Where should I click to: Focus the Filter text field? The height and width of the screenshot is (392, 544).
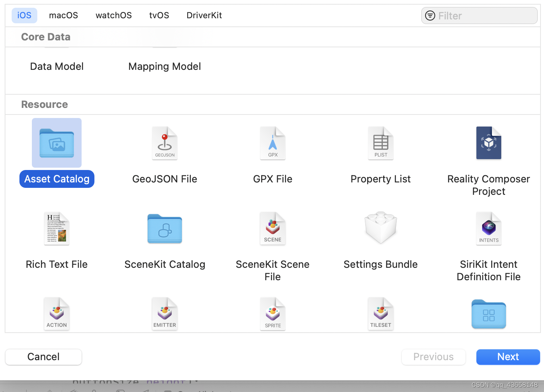479,16
